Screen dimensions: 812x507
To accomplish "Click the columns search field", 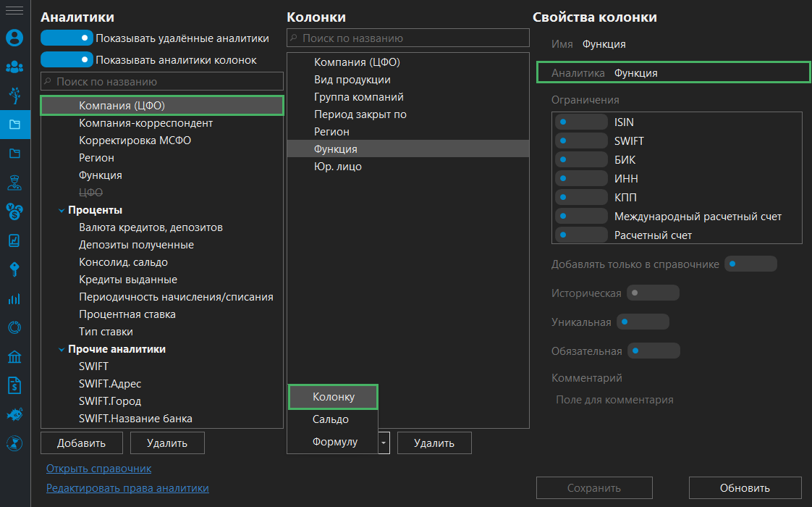I will [x=408, y=38].
